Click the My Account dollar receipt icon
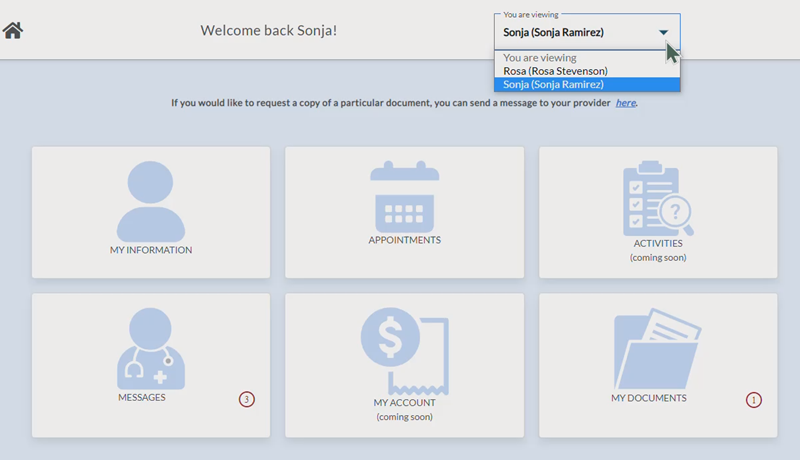 tap(404, 350)
